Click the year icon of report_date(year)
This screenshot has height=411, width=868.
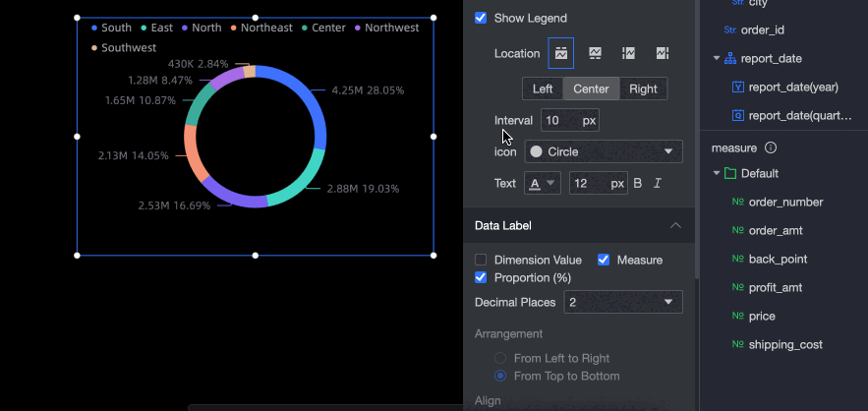pos(738,88)
